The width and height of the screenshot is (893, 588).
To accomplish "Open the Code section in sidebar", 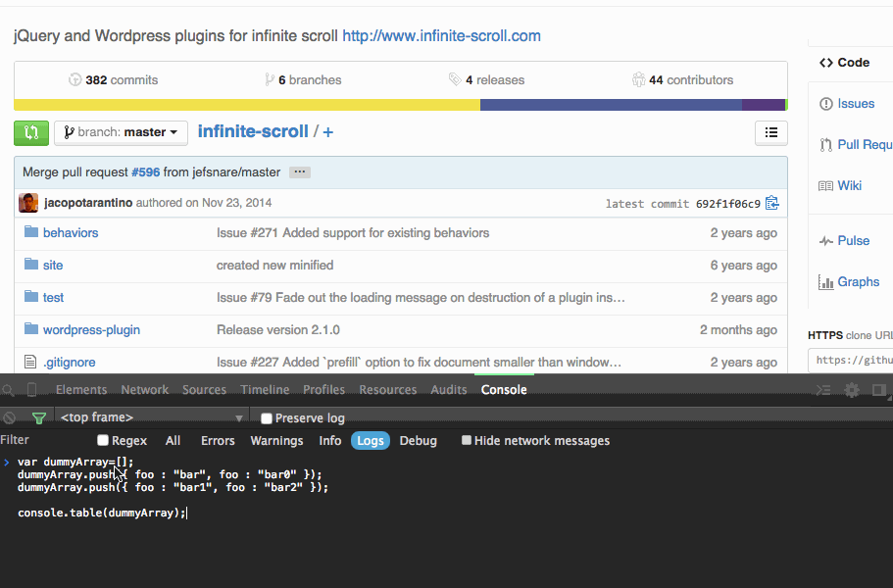I will pyautogui.click(x=845, y=63).
